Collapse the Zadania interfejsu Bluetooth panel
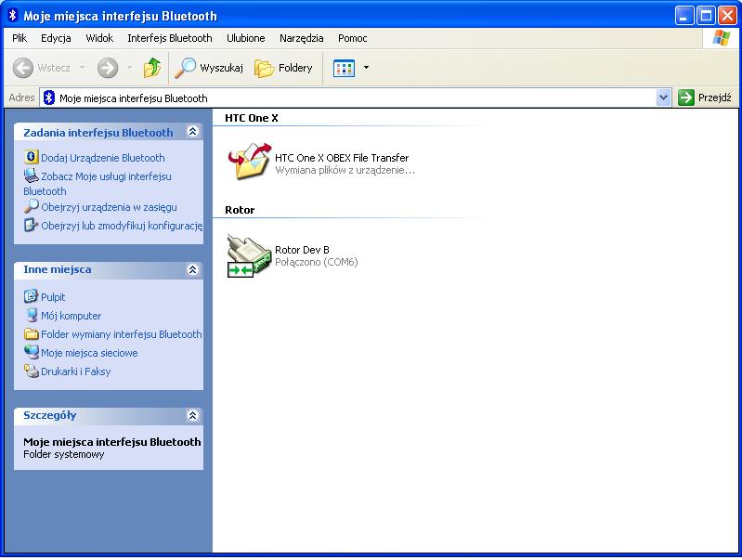 192,132
